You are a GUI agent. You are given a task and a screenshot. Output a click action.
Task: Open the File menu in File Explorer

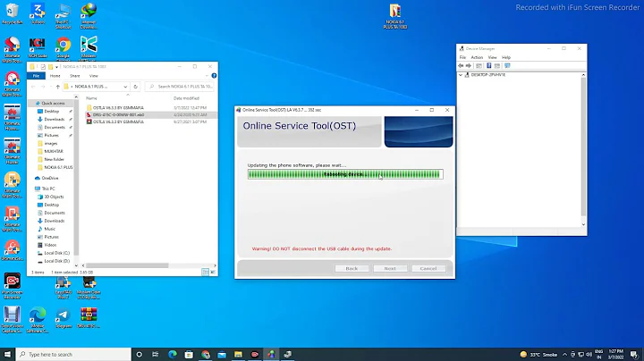point(36,76)
